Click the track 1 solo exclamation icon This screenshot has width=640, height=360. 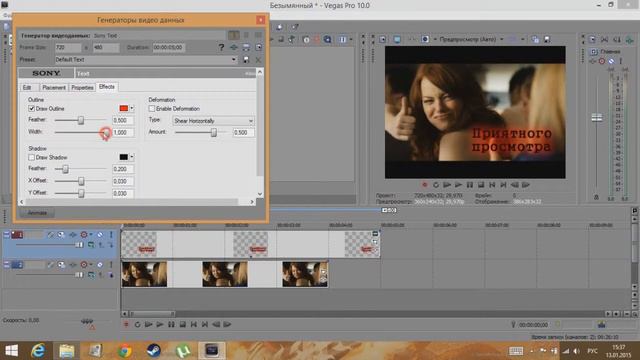(x=111, y=235)
